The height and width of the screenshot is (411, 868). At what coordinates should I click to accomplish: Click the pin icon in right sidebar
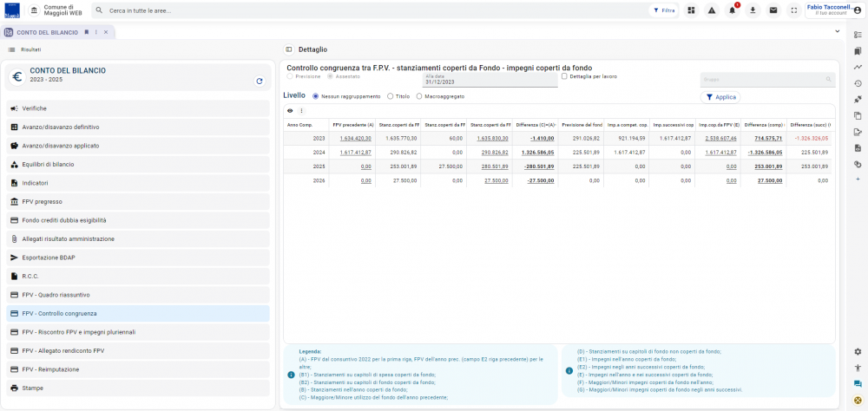pyautogui.click(x=858, y=100)
